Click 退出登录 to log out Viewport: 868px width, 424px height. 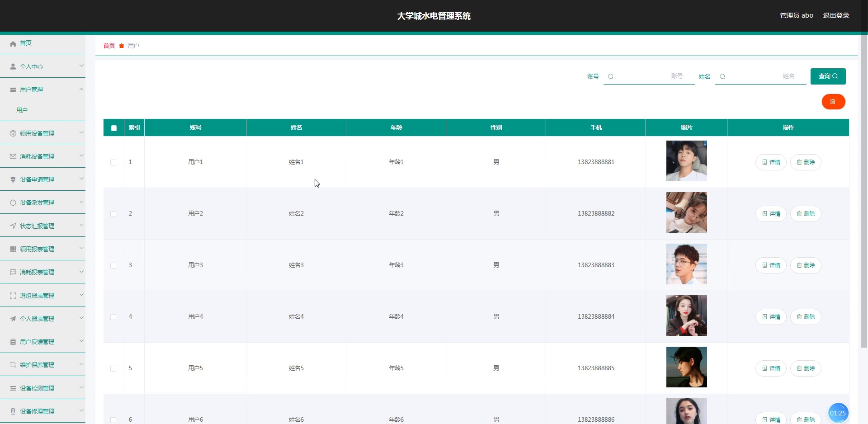click(836, 15)
